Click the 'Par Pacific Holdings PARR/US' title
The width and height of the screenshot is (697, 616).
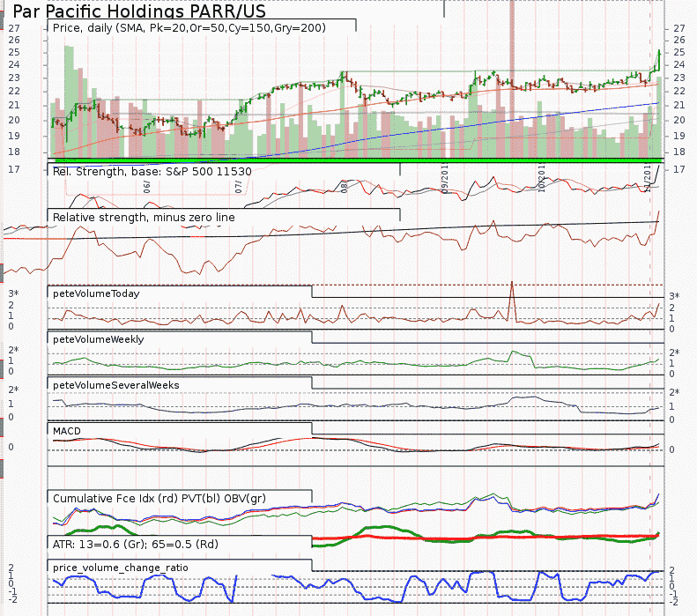139,11
